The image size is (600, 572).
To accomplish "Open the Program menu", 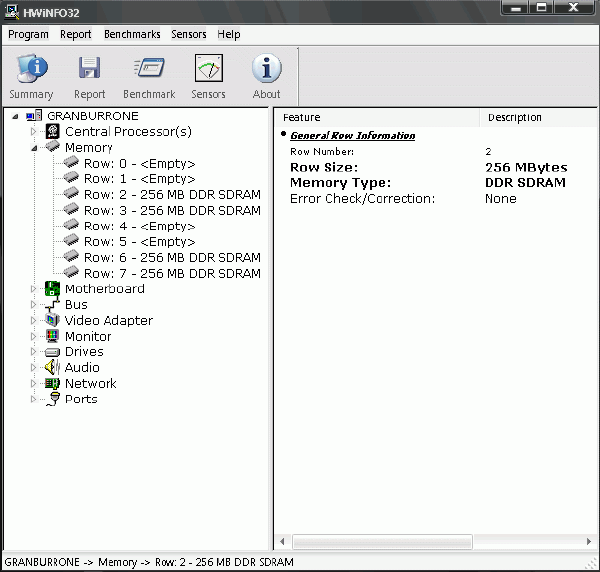I will tap(28, 34).
